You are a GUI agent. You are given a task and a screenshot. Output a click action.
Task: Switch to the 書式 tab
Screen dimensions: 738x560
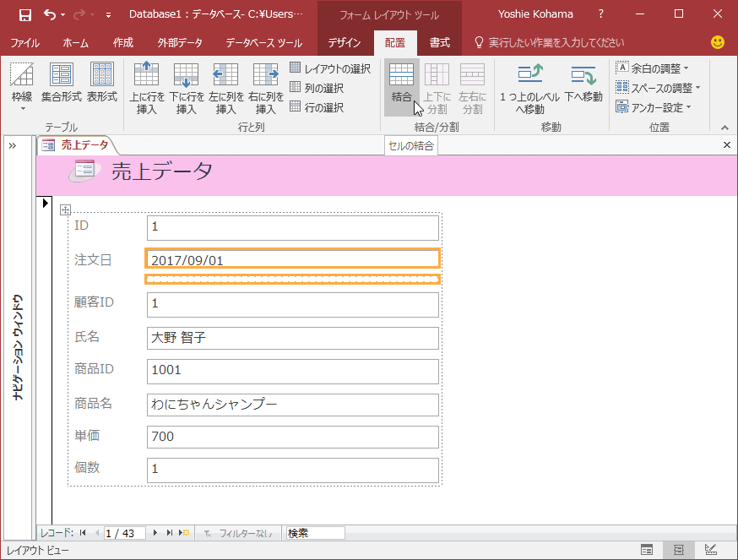click(x=440, y=43)
